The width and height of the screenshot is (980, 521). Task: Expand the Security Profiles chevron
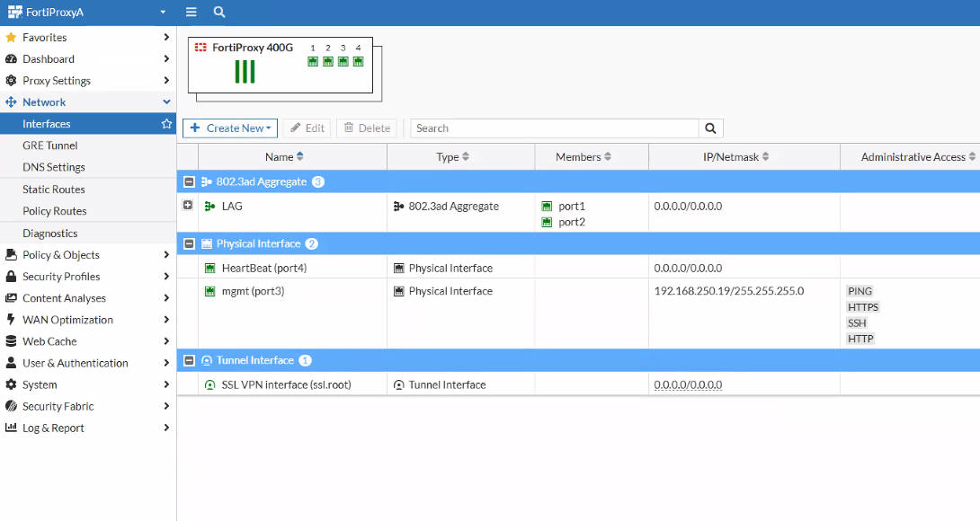click(166, 276)
